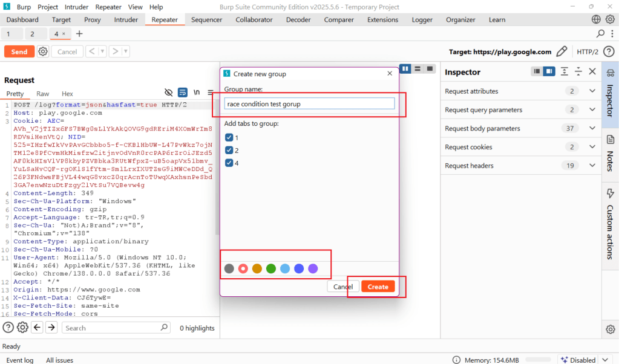Uncheck tab 2 in group list
619x364 pixels.
point(229,150)
